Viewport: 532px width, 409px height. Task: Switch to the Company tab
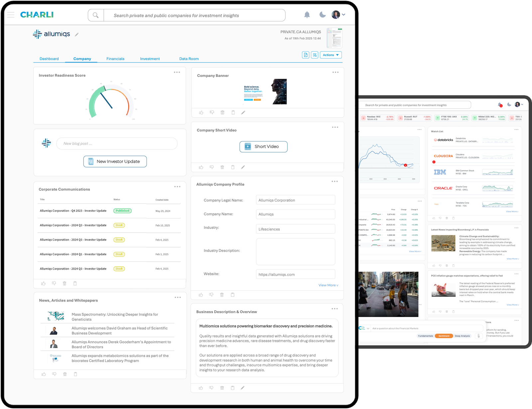(82, 59)
